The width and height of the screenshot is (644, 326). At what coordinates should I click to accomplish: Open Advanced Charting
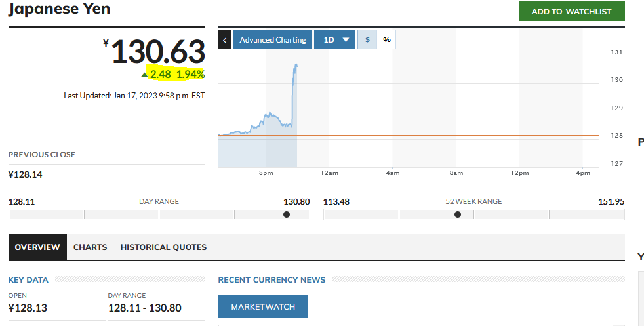[273, 39]
